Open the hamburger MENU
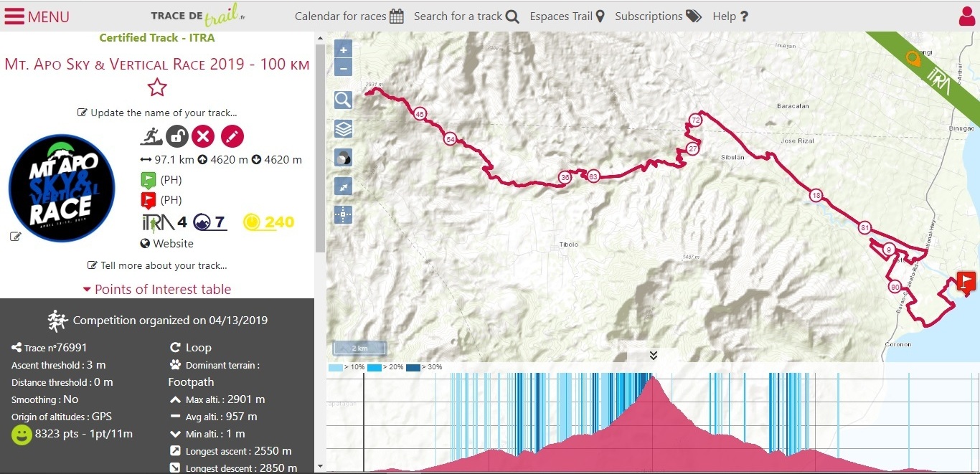This screenshot has width=980, height=474. [x=37, y=16]
